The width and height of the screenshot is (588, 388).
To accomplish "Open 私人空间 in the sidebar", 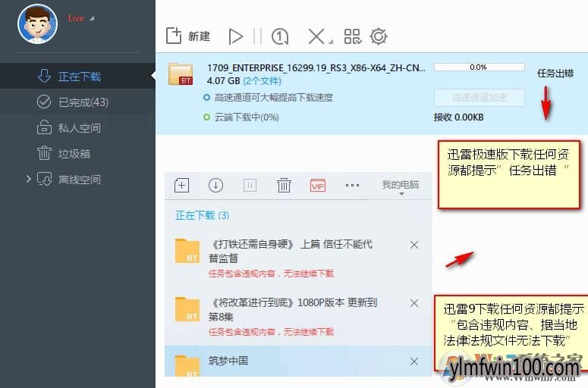I will tap(77, 128).
